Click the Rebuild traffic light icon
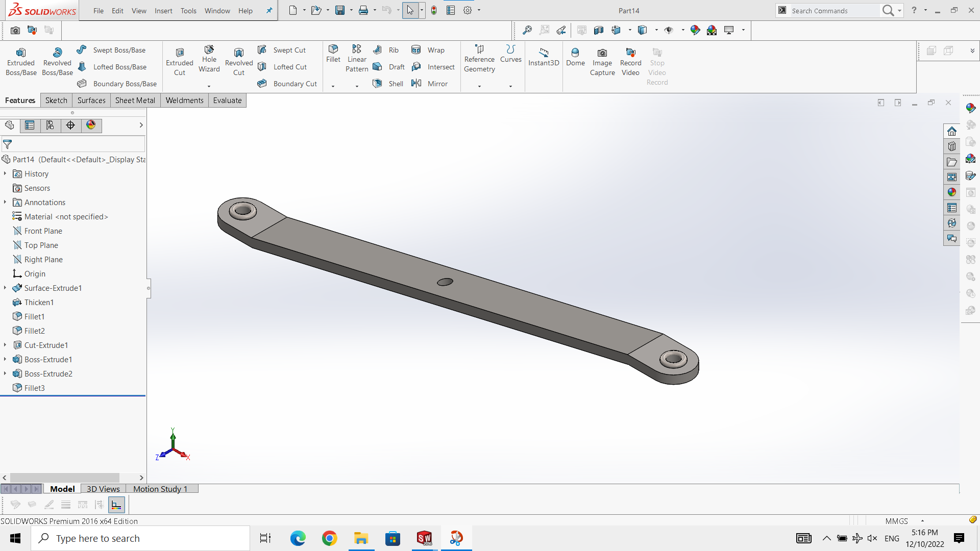The width and height of the screenshot is (980, 551). (x=434, y=10)
